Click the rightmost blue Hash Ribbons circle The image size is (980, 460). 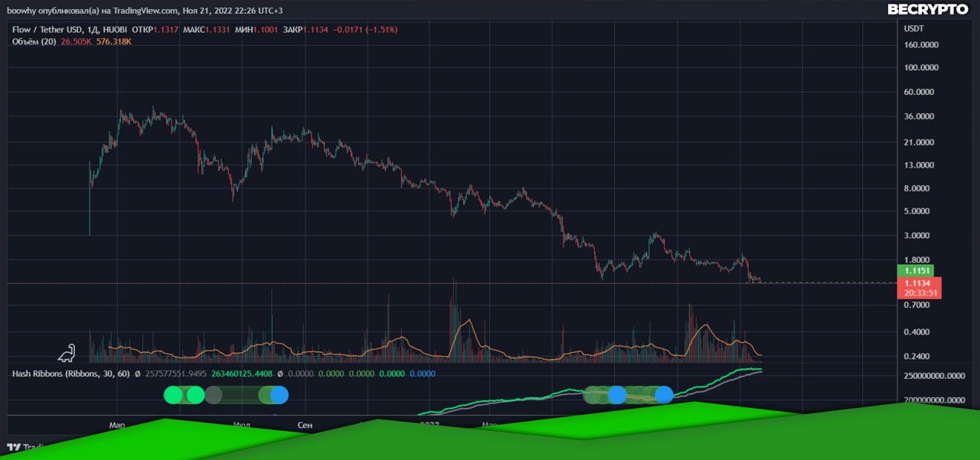664,395
